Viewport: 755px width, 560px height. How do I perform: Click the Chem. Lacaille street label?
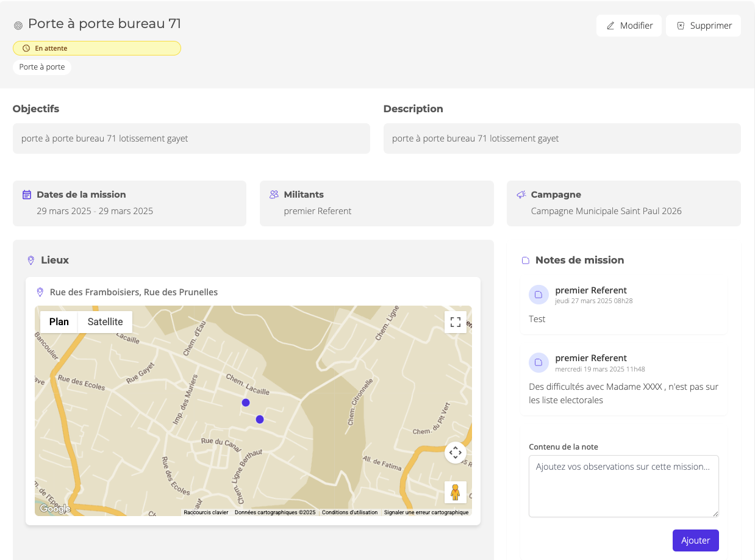pos(248,384)
